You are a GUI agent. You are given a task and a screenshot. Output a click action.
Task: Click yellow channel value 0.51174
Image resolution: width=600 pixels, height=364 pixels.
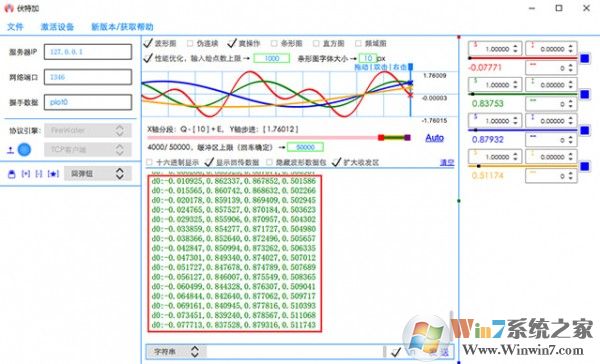pos(488,176)
